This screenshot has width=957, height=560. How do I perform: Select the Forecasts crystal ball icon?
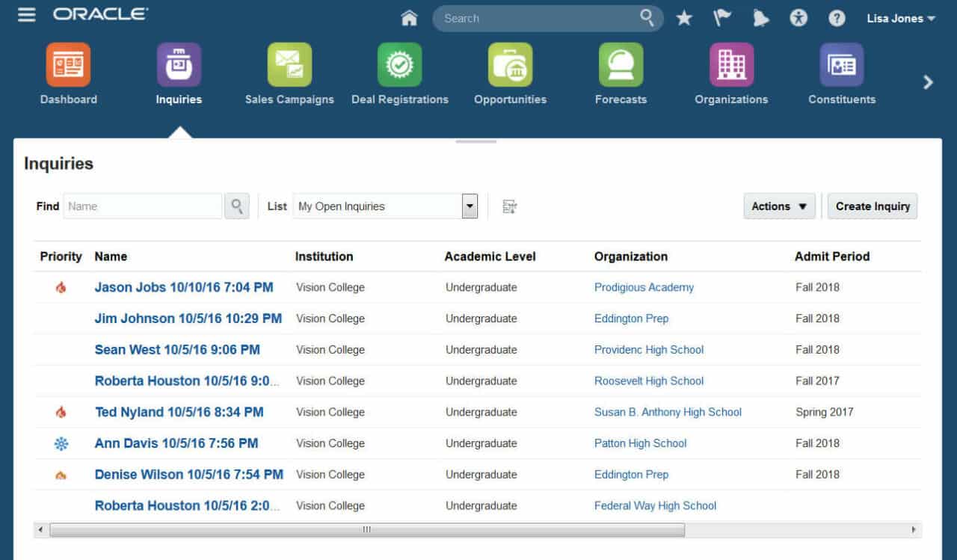pyautogui.click(x=621, y=64)
